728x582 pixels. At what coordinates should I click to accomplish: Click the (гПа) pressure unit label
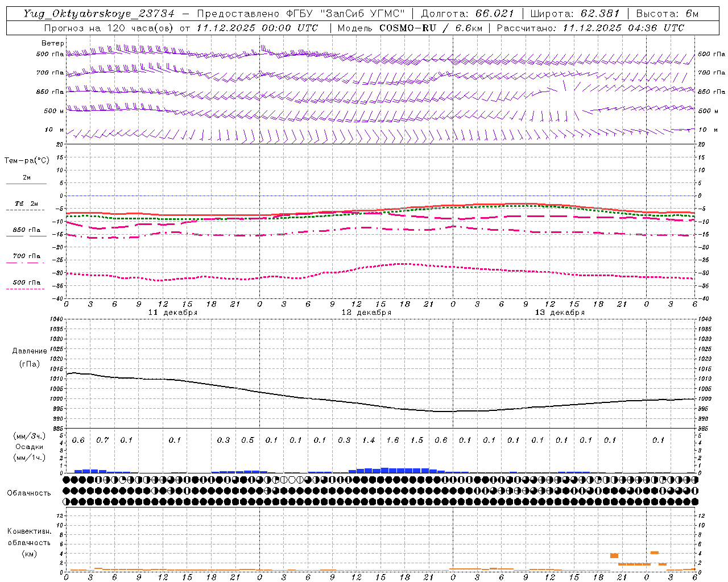[30, 364]
